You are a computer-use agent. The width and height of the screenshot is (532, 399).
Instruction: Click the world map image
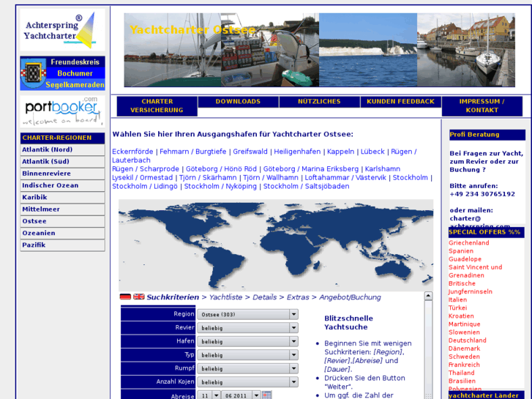tap(275, 245)
